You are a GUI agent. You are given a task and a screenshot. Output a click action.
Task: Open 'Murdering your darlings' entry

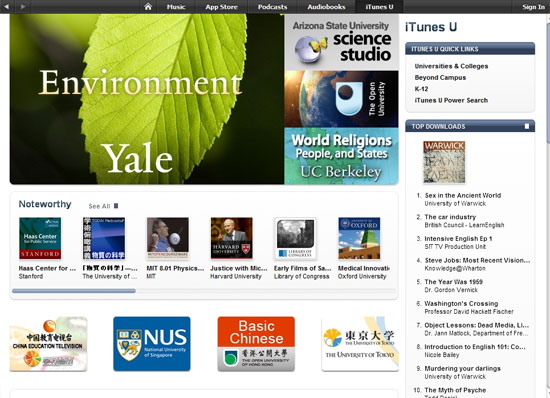462,369
